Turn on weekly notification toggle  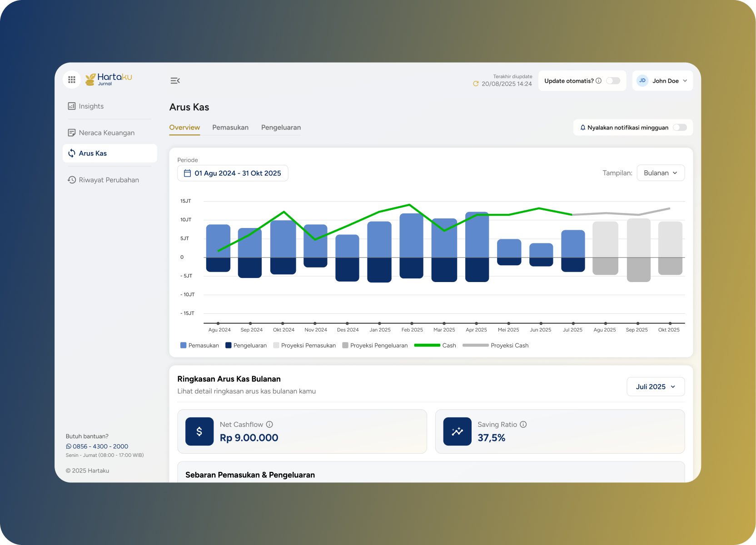coord(680,128)
